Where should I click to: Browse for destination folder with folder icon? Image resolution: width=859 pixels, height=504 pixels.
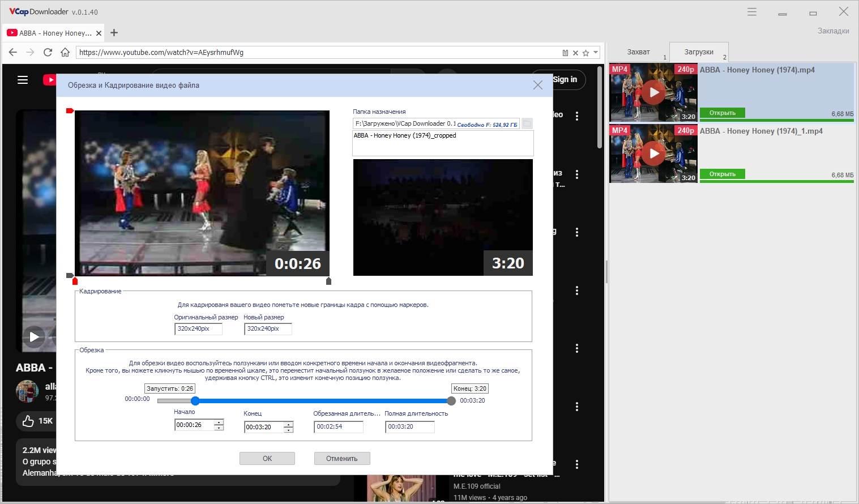point(527,123)
